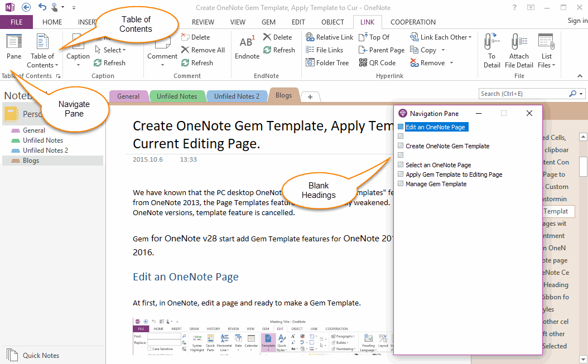Click the Relative Link icon

pos(310,37)
